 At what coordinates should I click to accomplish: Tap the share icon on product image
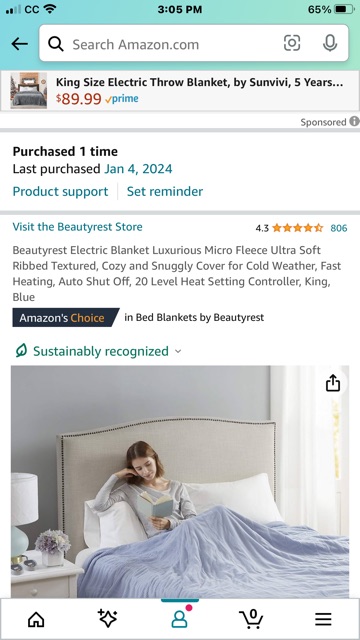(333, 383)
